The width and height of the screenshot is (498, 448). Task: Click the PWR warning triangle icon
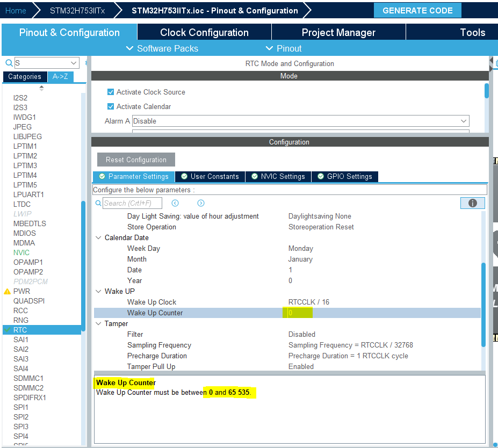click(x=8, y=292)
